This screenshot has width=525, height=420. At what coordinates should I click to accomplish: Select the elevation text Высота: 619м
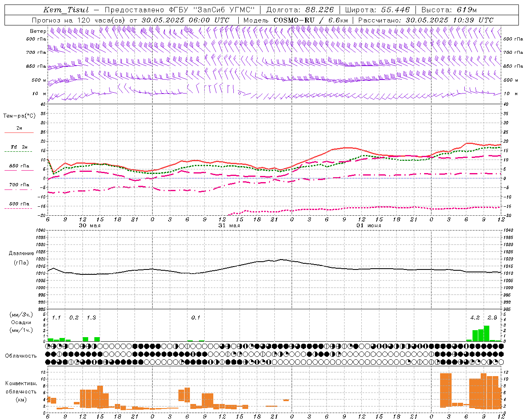(x=449, y=10)
